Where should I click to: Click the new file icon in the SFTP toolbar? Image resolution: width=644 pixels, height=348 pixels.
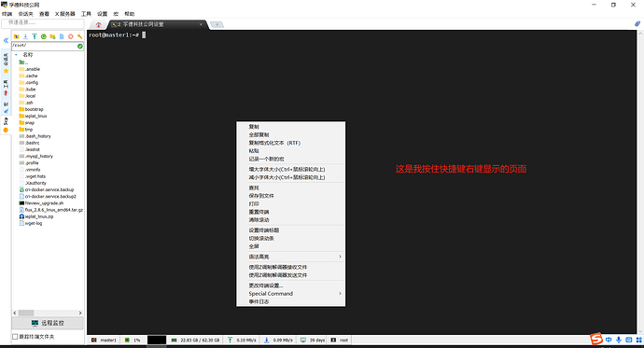click(x=62, y=36)
